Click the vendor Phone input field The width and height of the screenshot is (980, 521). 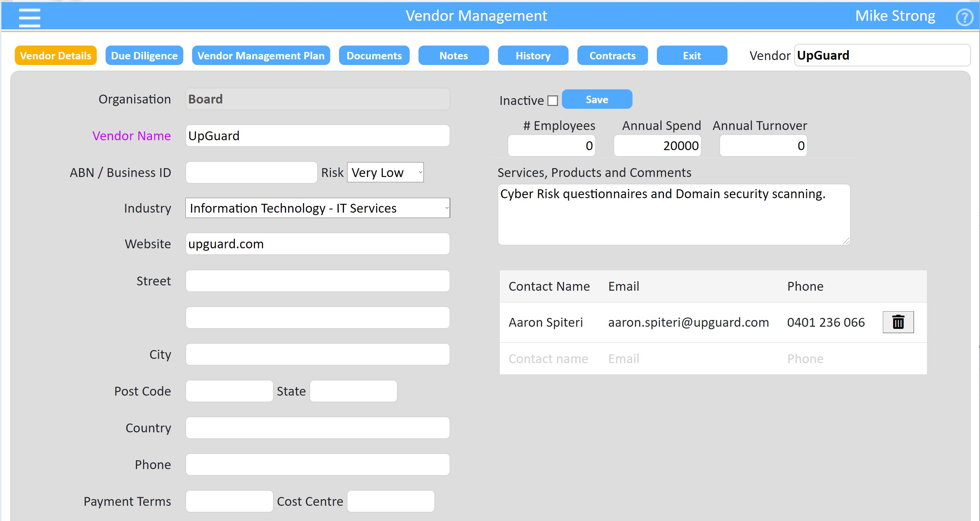click(x=317, y=464)
